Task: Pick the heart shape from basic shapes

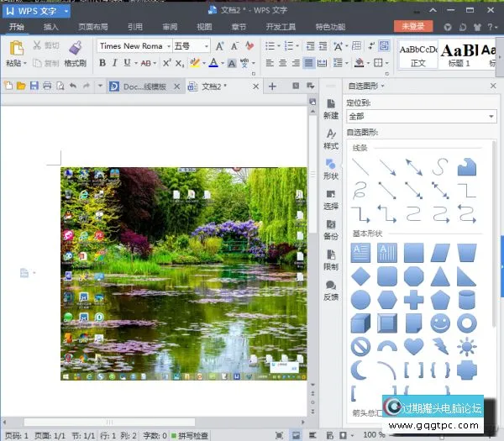Action: (413, 346)
